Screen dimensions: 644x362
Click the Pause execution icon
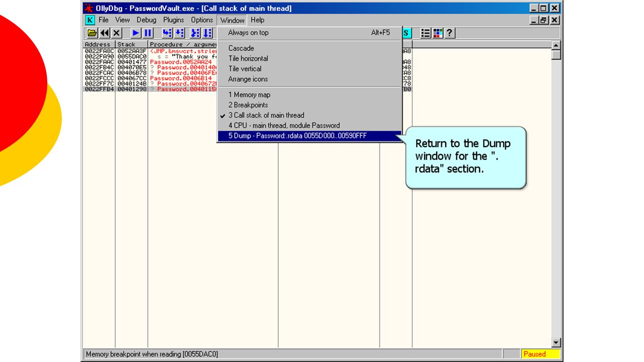tap(148, 33)
